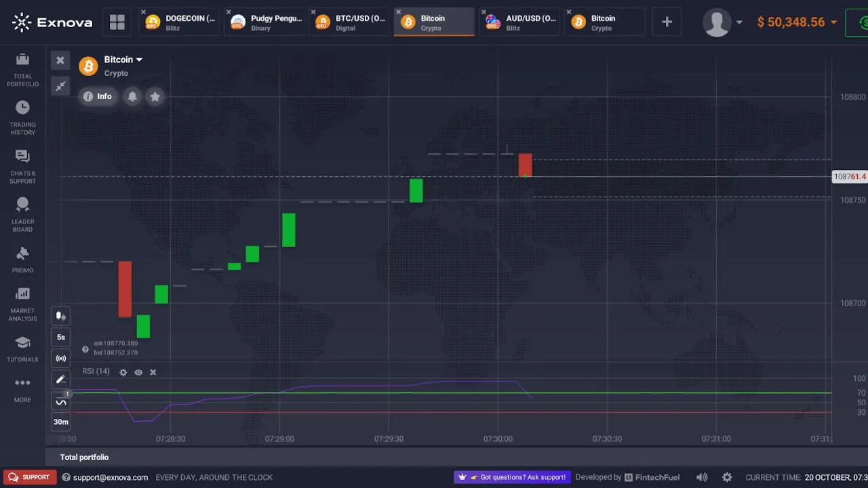
Task: Click the ask/bid help question mark
Action: pyautogui.click(x=85, y=350)
